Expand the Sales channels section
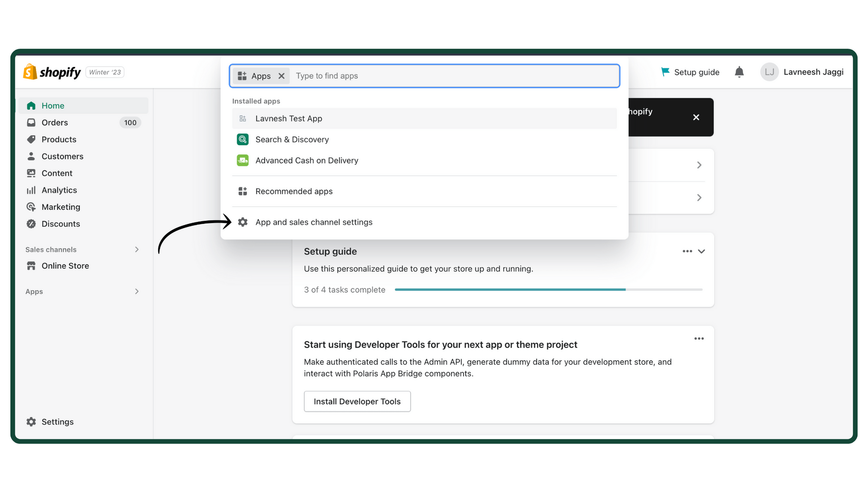The height and width of the screenshot is (488, 868). (137, 249)
